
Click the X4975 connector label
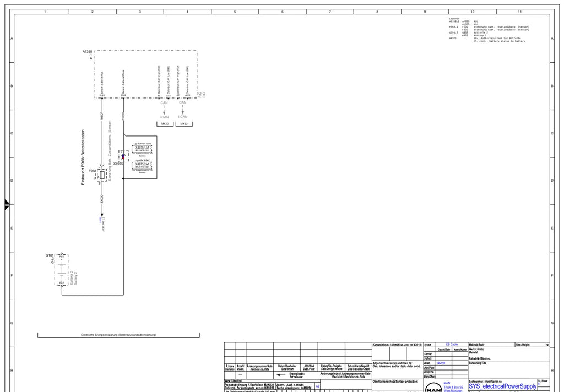point(118,164)
